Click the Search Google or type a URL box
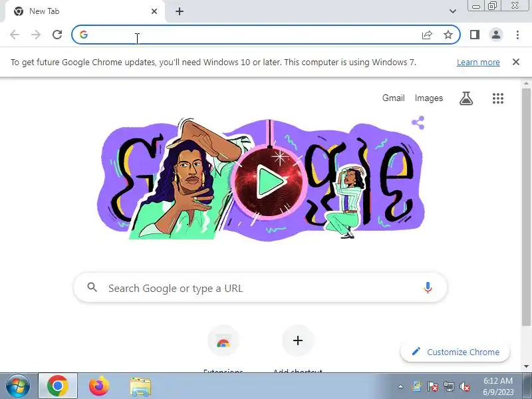 tap(260, 288)
